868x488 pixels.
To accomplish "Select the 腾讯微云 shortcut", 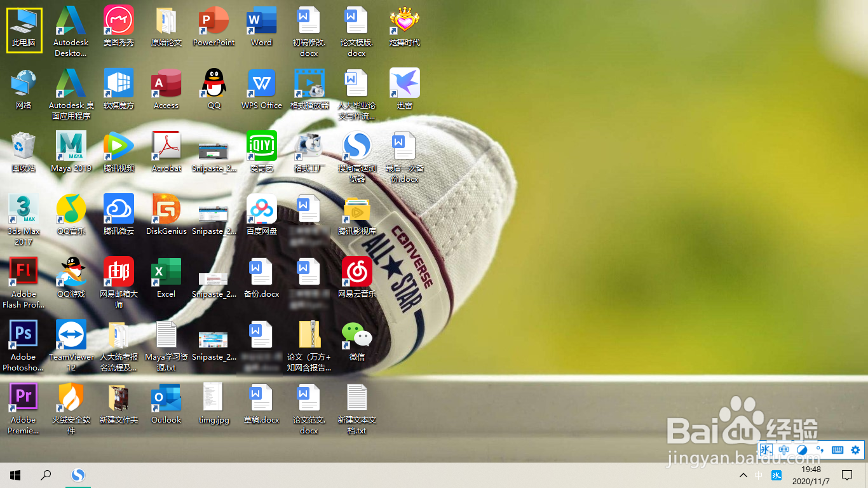I will pyautogui.click(x=119, y=215).
